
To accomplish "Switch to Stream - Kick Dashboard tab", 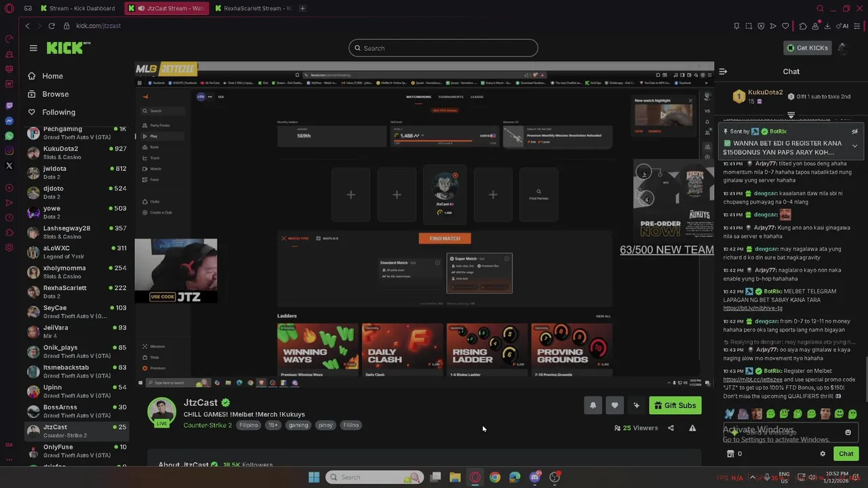I will 79,8.
